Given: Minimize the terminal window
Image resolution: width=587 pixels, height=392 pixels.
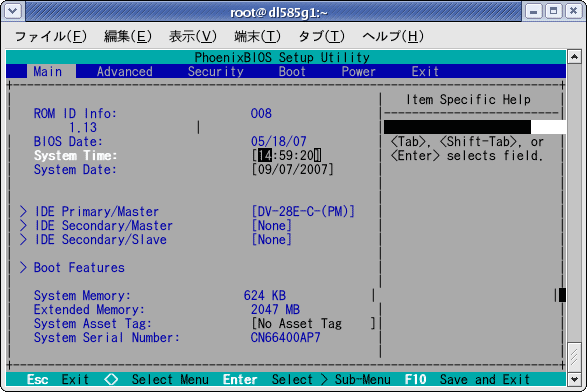Looking at the screenshot, I should pos(533,12).
